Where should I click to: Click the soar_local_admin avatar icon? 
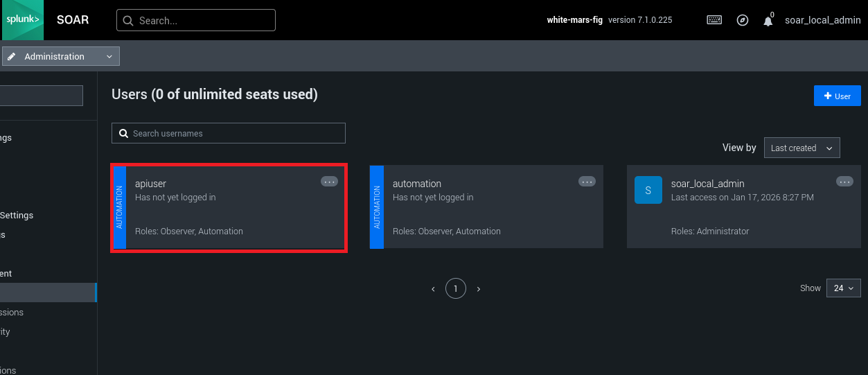648,190
